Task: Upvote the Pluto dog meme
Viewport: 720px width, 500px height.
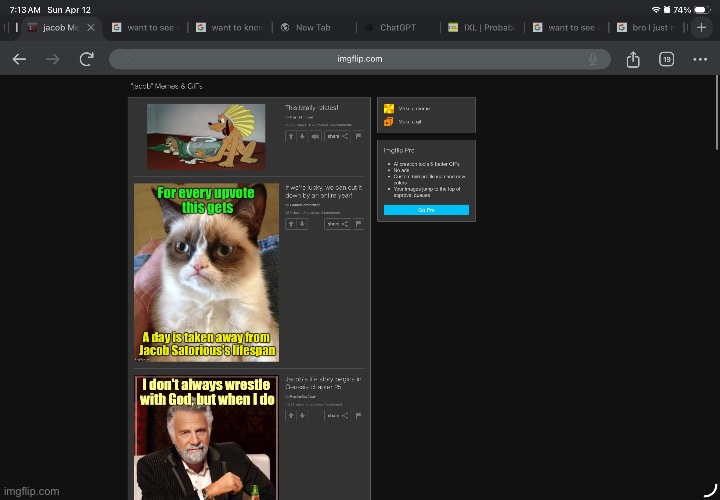Action: coord(291,136)
